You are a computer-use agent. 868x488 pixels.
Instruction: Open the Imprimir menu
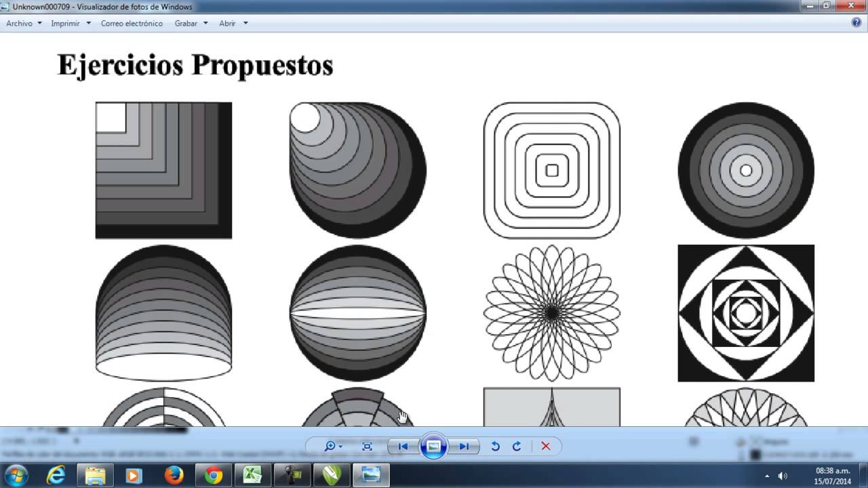[x=65, y=23]
